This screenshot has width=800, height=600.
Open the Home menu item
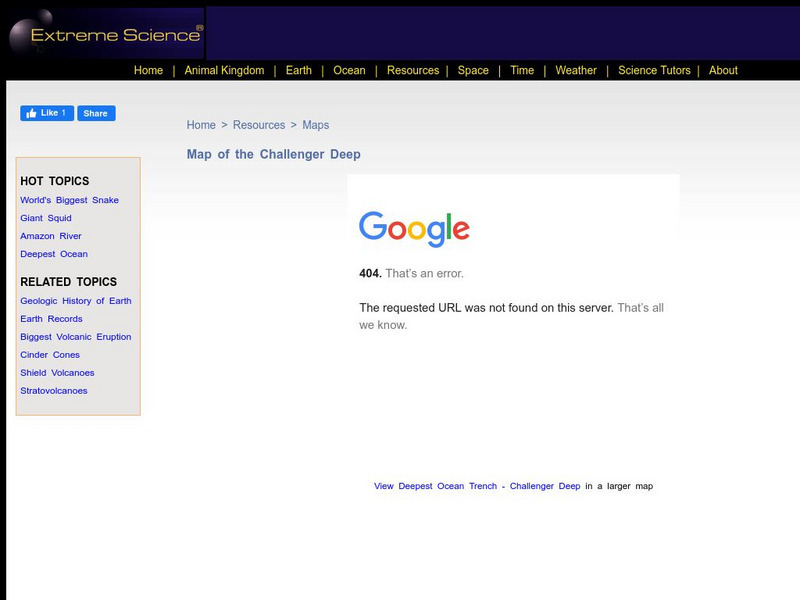click(148, 70)
